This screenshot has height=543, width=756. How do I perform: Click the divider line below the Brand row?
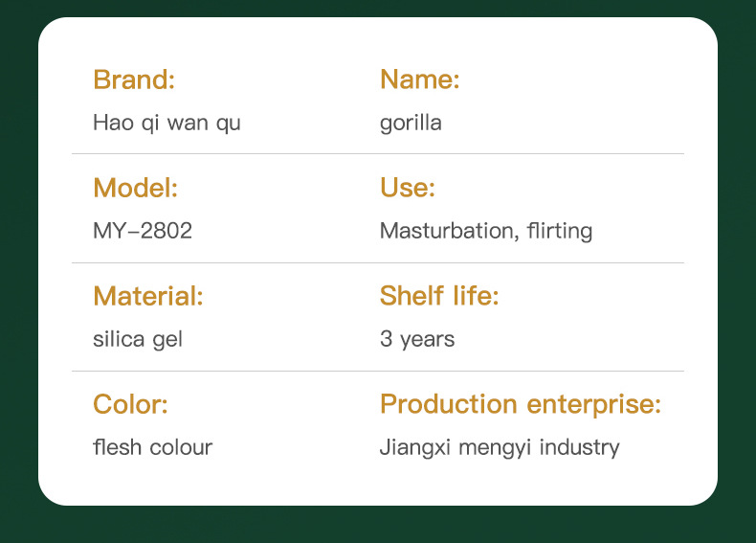tap(377, 153)
